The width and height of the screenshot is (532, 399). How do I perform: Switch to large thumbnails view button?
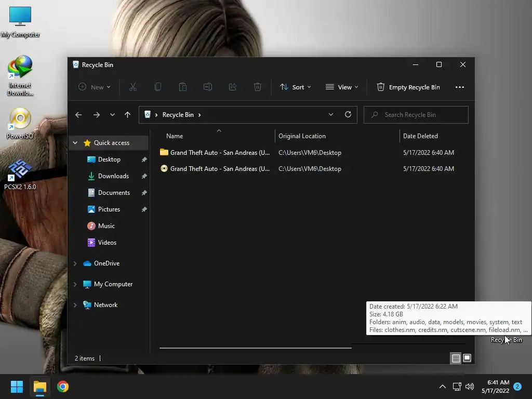click(x=467, y=358)
